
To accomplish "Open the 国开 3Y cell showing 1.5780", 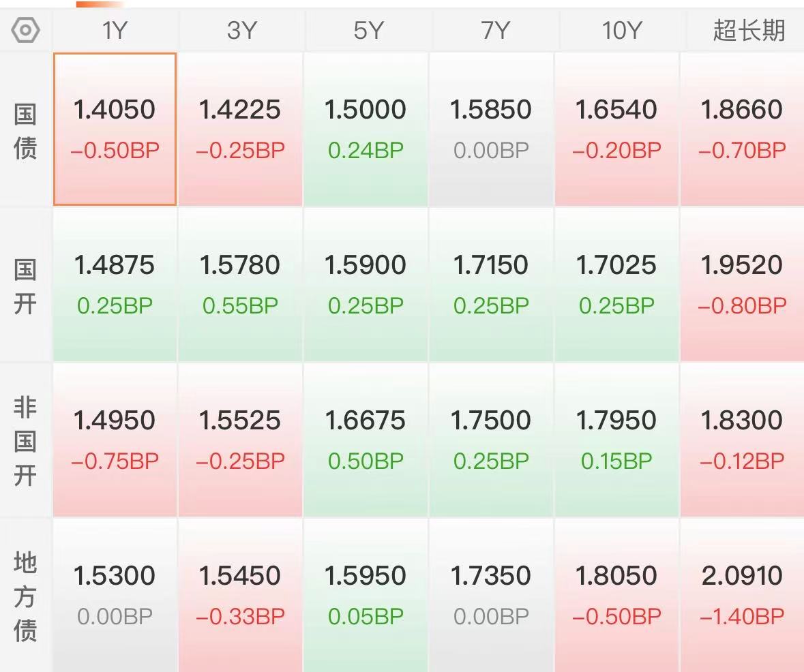I will coord(240,284).
